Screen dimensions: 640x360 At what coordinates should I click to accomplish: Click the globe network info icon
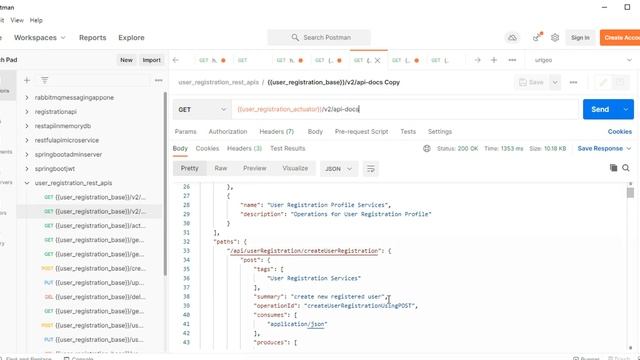(x=427, y=149)
